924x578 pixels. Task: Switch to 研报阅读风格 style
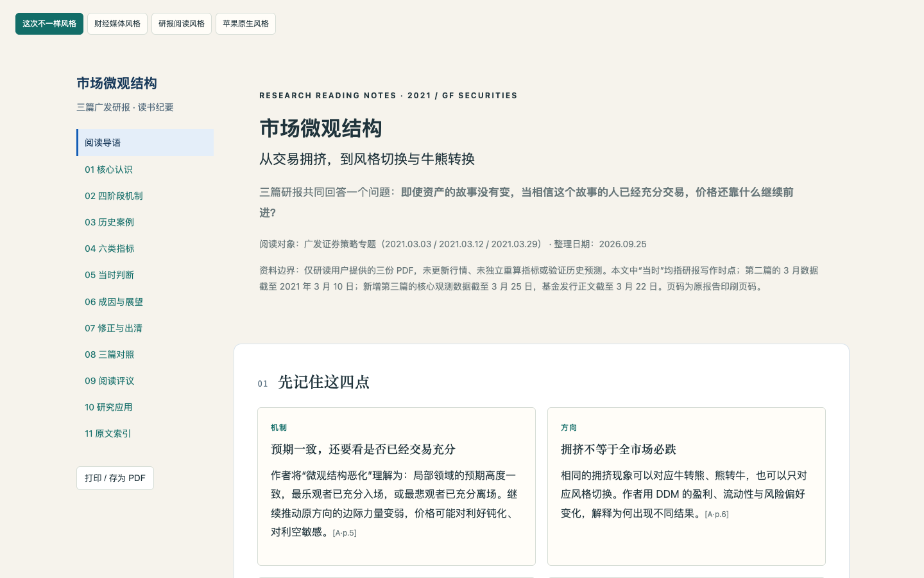pyautogui.click(x=182, y=24)
